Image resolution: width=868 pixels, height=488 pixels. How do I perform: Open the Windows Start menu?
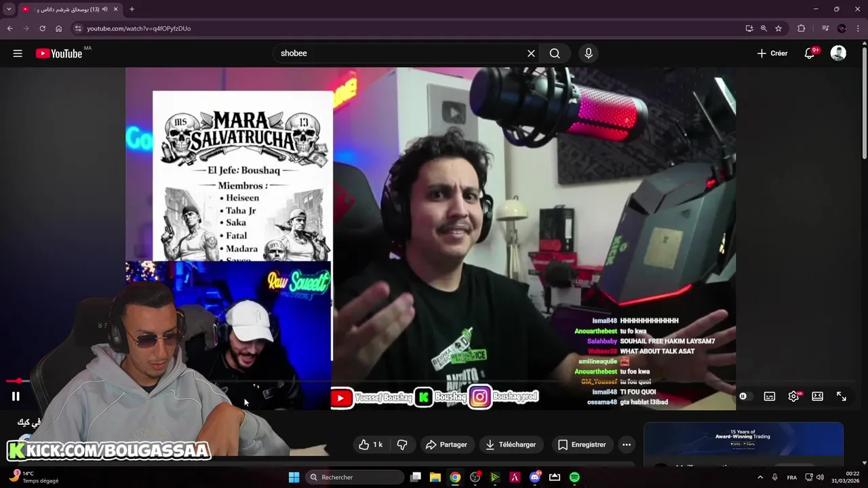[294, 477]
